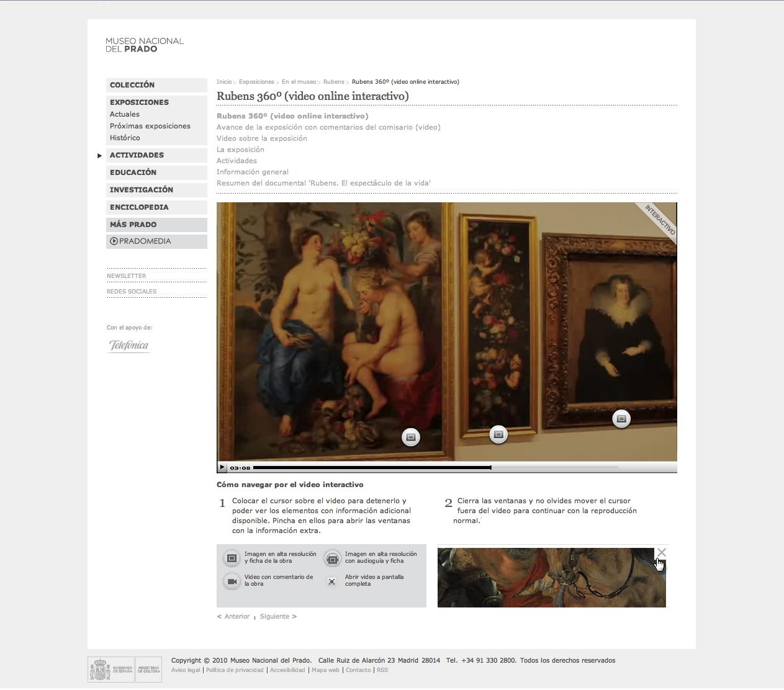The height and width of the screenshot is (690, 784).
Task: Open the Mapa web footer link
Action: tap(325, 670)
